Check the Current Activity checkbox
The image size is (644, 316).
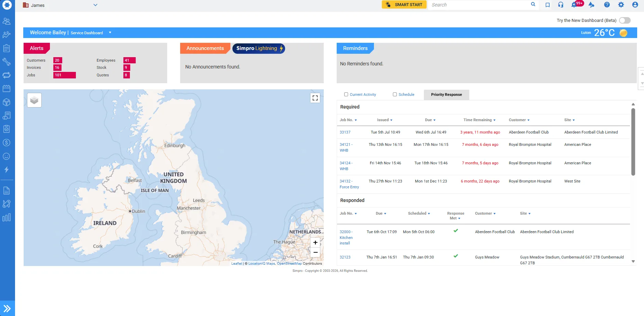pyautogui.click(x=346, y=94)
